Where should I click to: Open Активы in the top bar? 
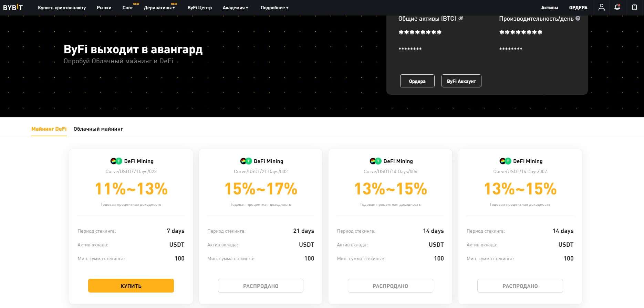point(550,8)
